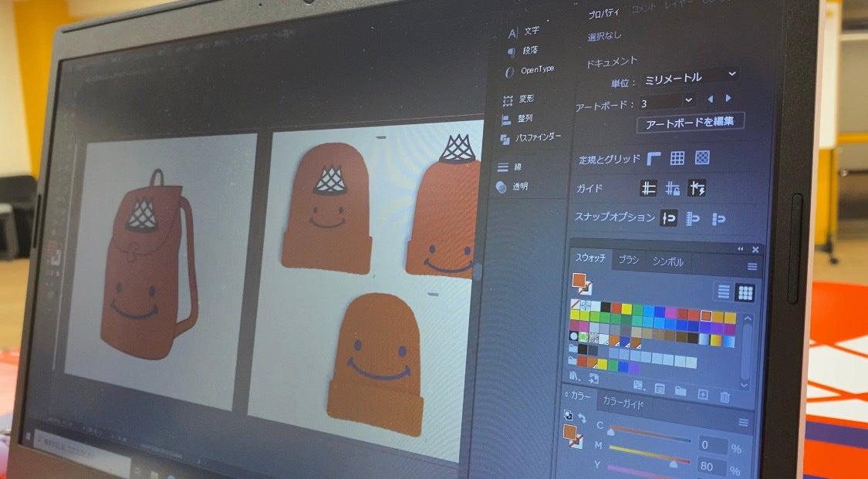Create new swatch with plus icon
Image resolution: width=868 pixels, height=479 pixels.
pos(702,395)
